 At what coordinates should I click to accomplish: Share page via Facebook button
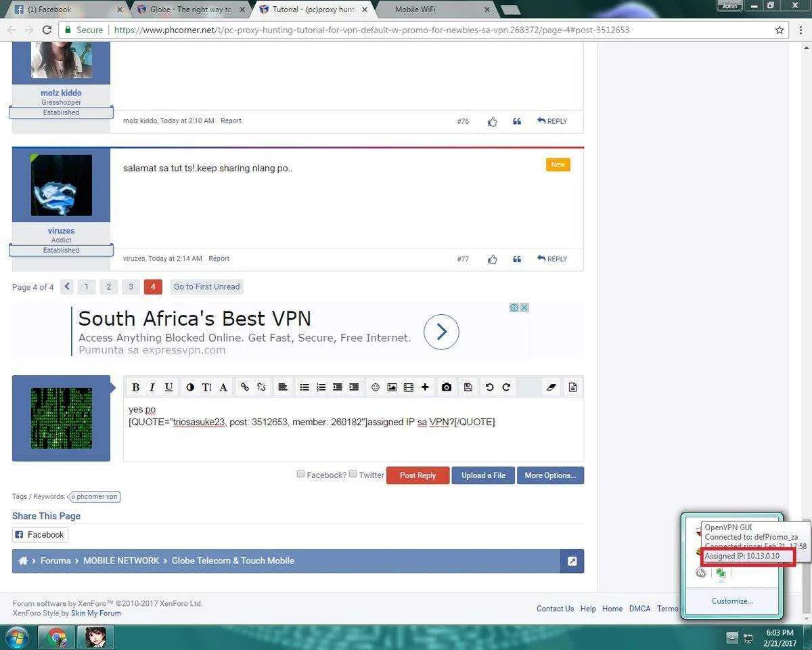click(x=40, y=535)
